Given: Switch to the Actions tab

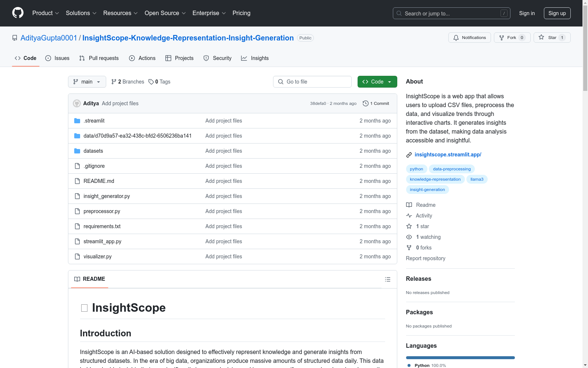Looking at the screenshot, I should 142,58.
